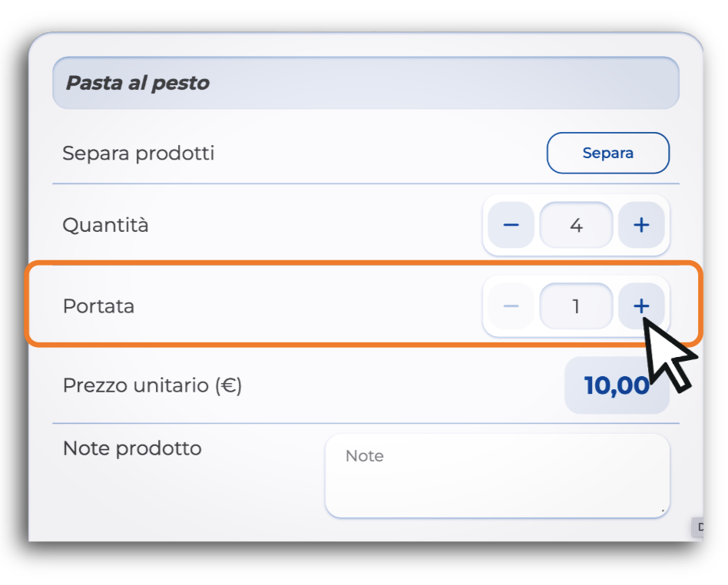This screenshot has width=728, height=585.
Task: Click the Separa button
Action: (607, 154)
